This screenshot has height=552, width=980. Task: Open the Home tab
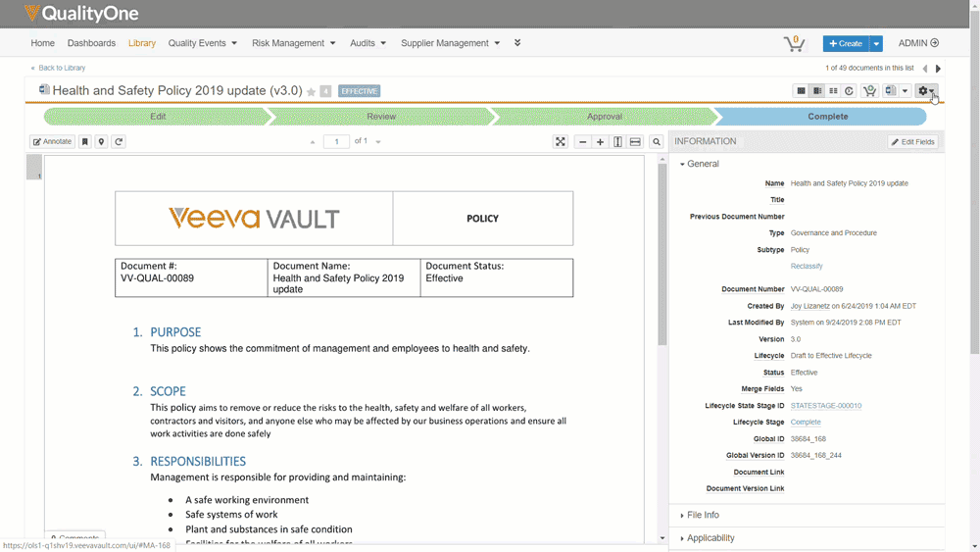[42, 43]
